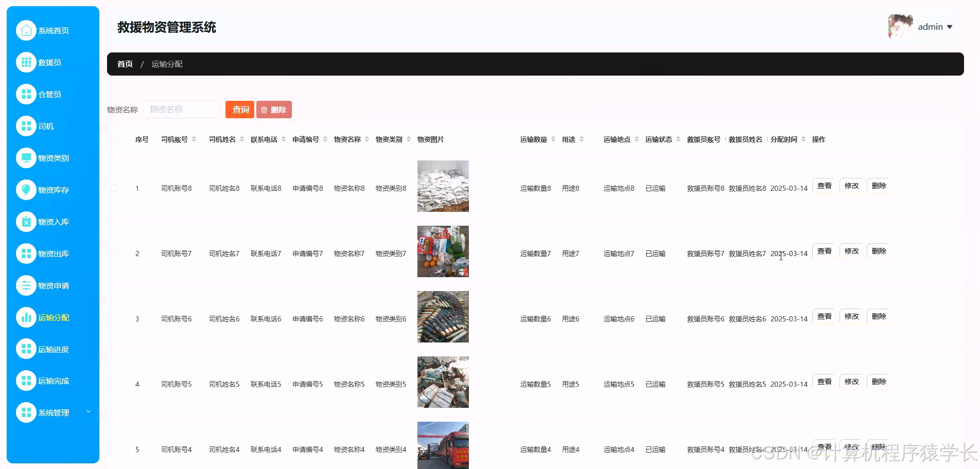Open the 系统首页 home icon
The image size is (980, 469).
(x=26, y=30)
